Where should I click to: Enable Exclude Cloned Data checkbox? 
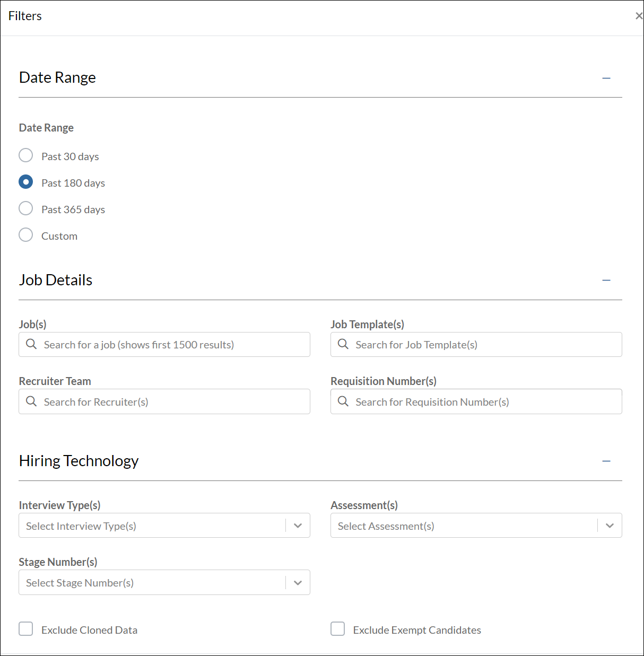pos(26,629)
